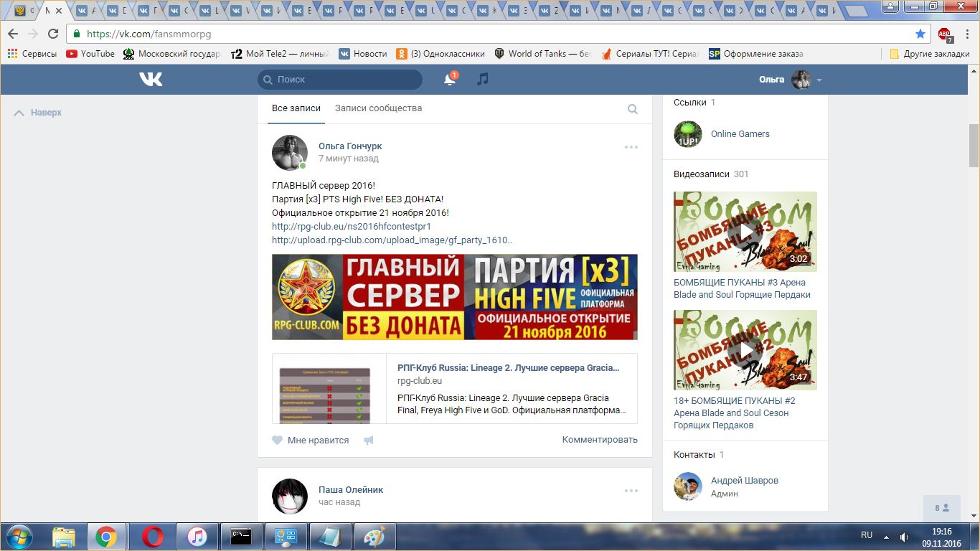
Task: Open the Chrome menu button
Action: click(966, 34)
